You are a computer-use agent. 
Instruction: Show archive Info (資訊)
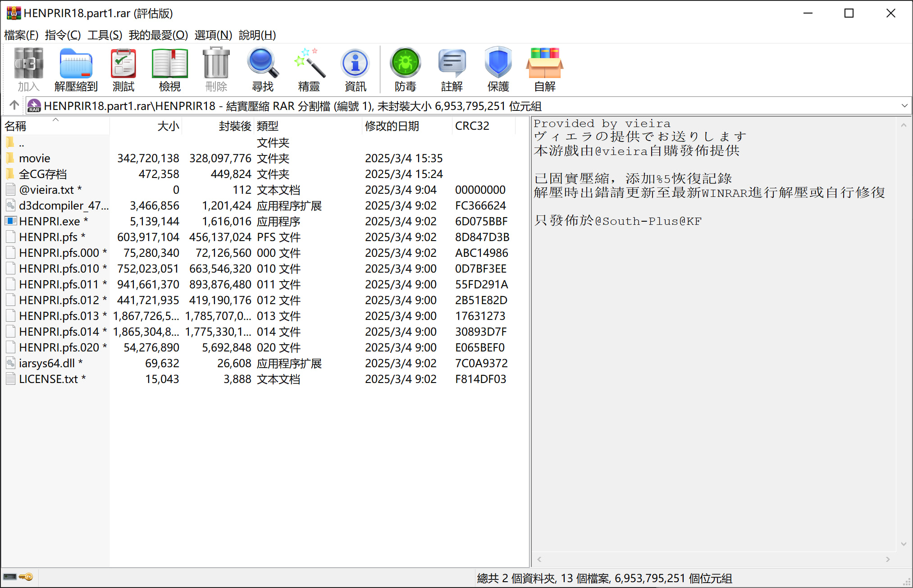(x=355, y=70)
